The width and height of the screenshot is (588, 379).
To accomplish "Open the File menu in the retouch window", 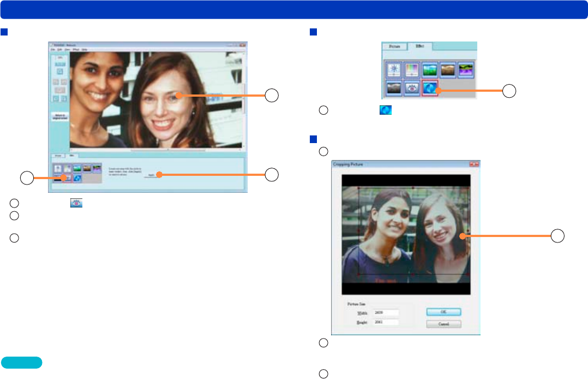I will click(x=53, y=50).
